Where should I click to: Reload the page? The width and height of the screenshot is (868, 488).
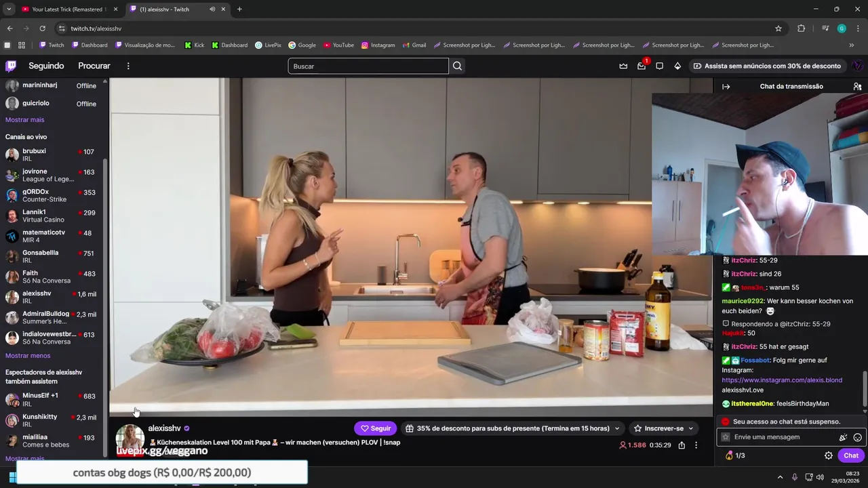pyautogui.click(x=42, y=28)
